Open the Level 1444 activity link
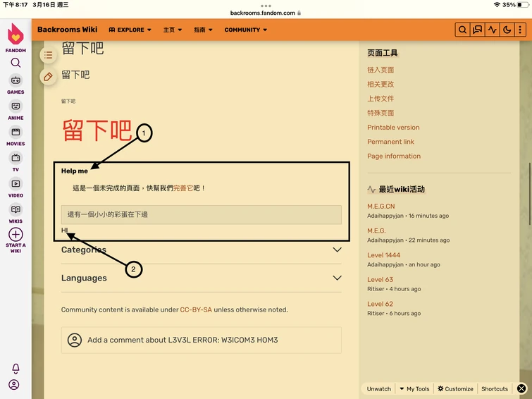532x399 pixels. (x=383, y=255)
